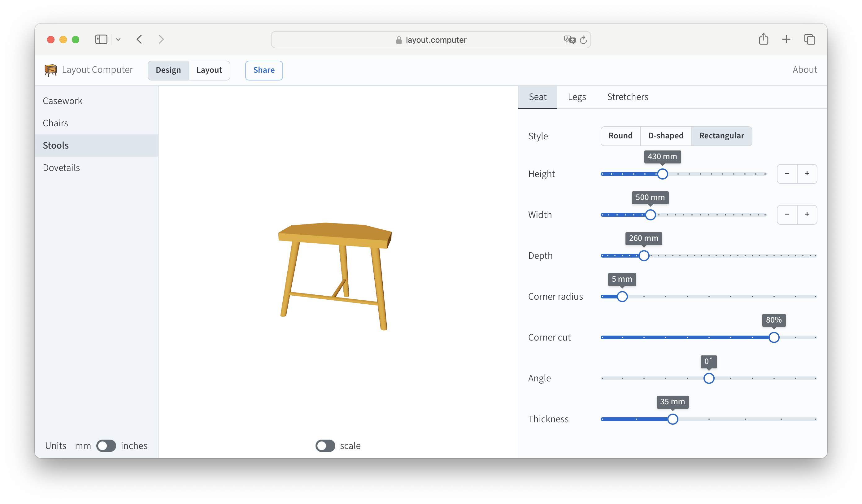Click the Layout Computer cabinet logo icon
Image resolution: width=862 pixels, height=504 pixels.
[51, 70]
